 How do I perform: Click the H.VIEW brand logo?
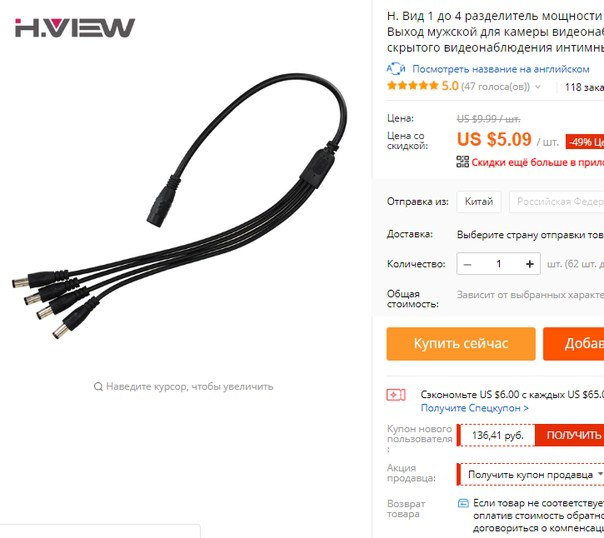click(x=75, y=28)
